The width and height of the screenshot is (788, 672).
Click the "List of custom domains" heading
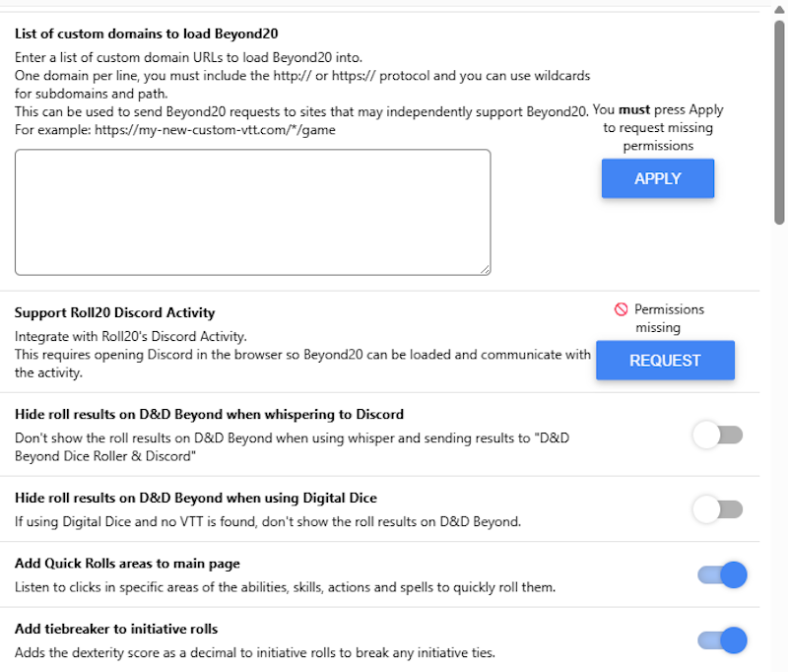click(147, 33)
